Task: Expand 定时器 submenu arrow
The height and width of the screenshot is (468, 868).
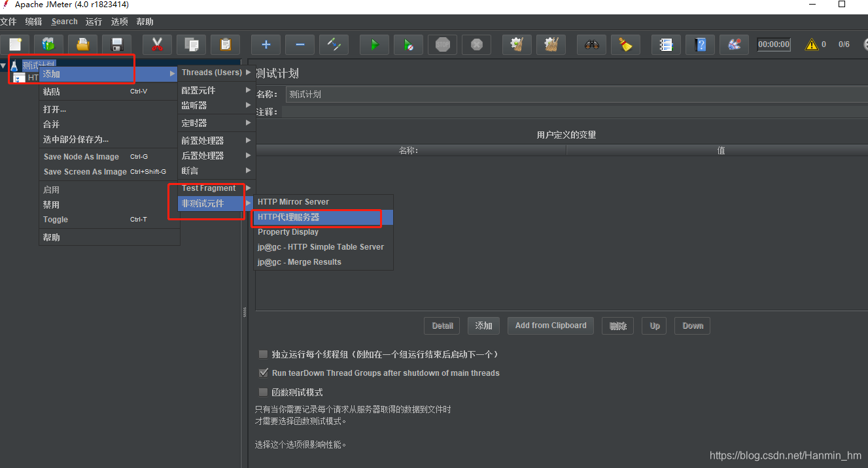Action: click(248, 123)
